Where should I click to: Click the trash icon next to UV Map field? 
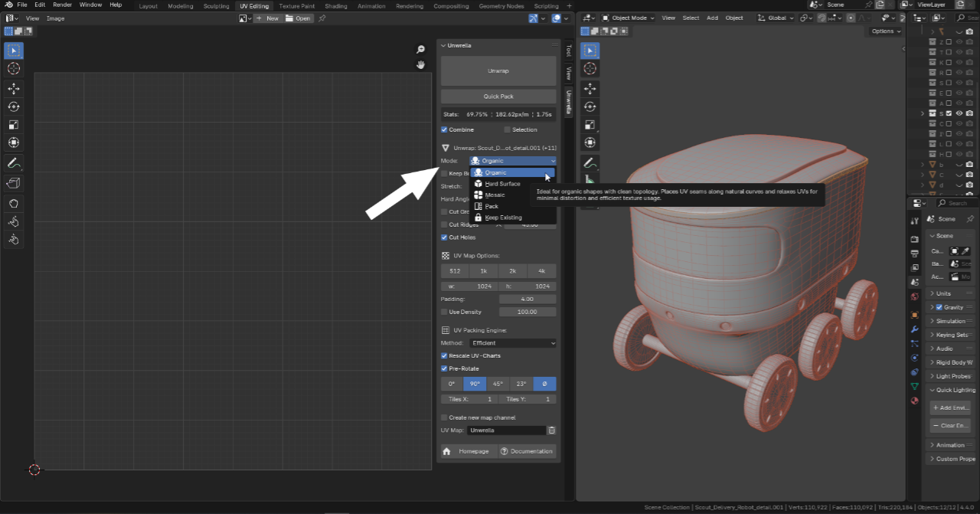pyautogui.click(x=552, y=431)
